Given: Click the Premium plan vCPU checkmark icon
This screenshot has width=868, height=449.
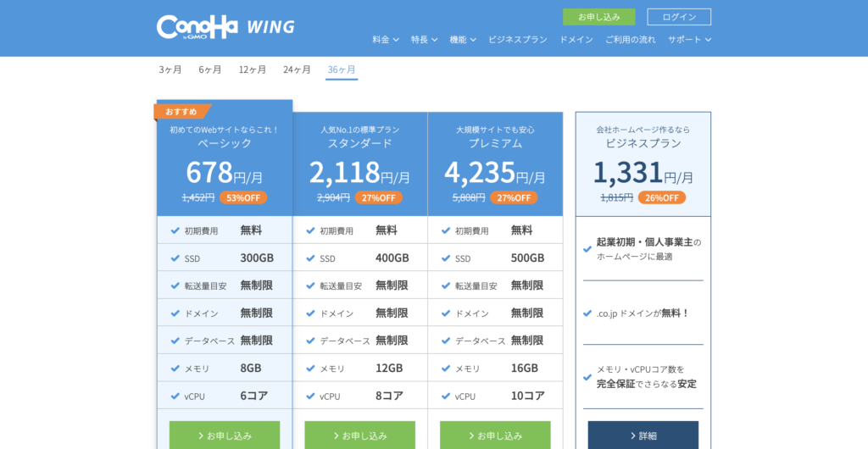Looking at the screenshot, I should [x=446, y=396].
